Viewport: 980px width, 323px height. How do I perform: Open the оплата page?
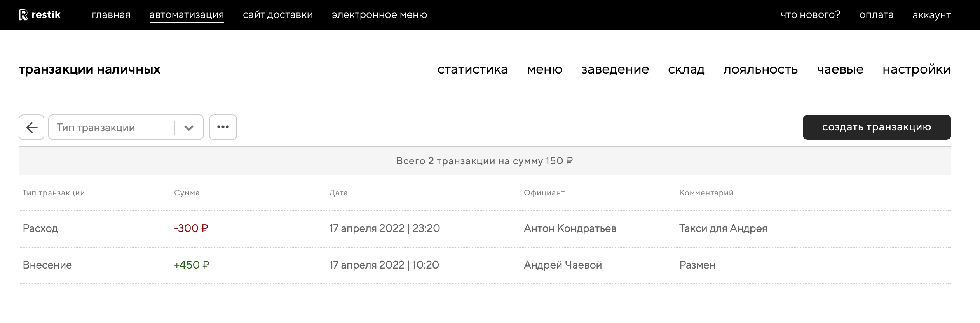[876, 15]
